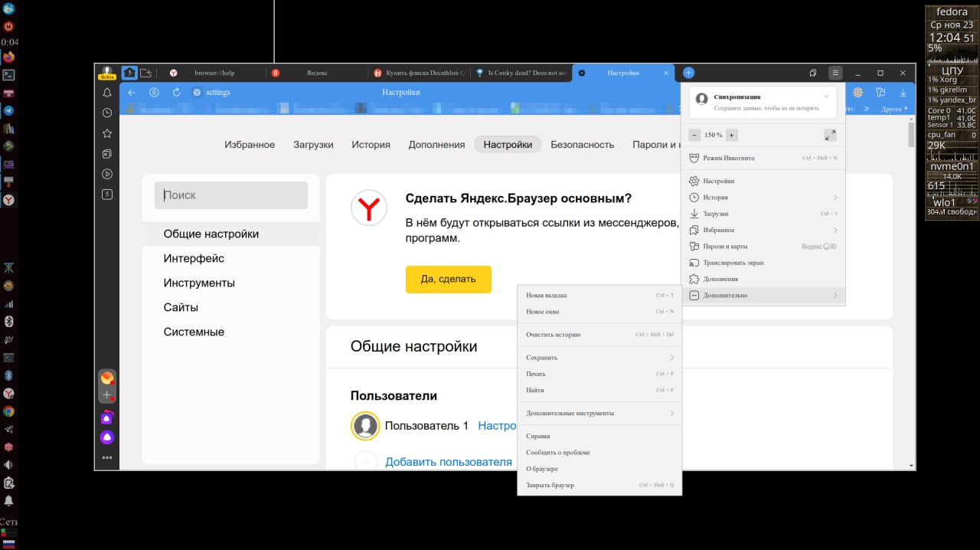Choose Найти from the menu
This screenshot has width=980, height=550.
tap(599, 390)
